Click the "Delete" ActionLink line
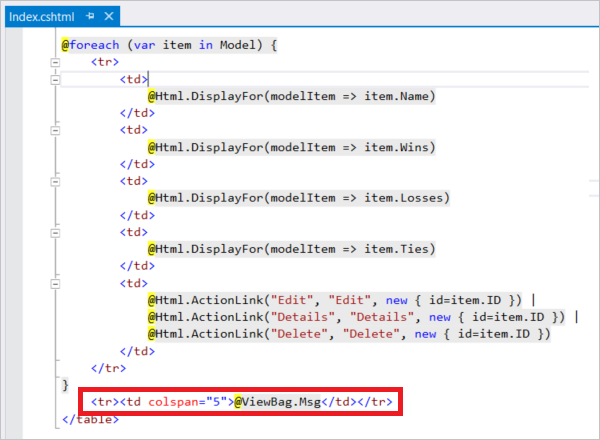600x440 pixels. coord(349,334)
